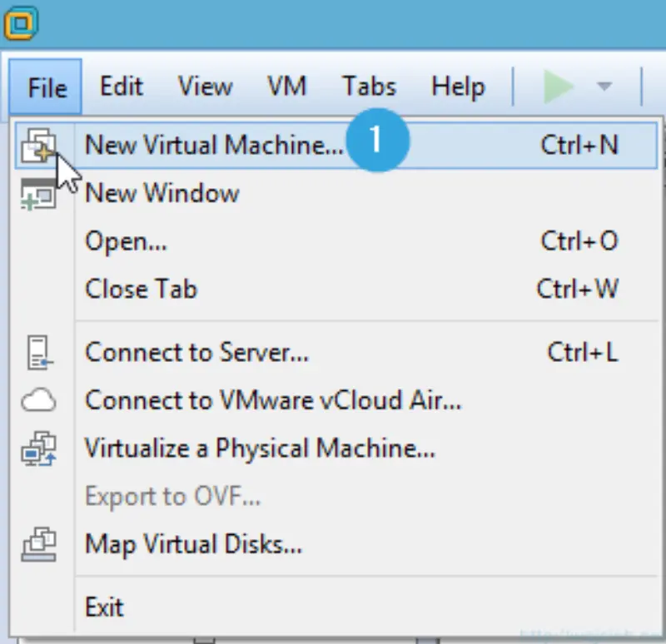Select Close Tab menu entry
The width and height of the screenshot is (666, 644).
[x=141, y=290]
